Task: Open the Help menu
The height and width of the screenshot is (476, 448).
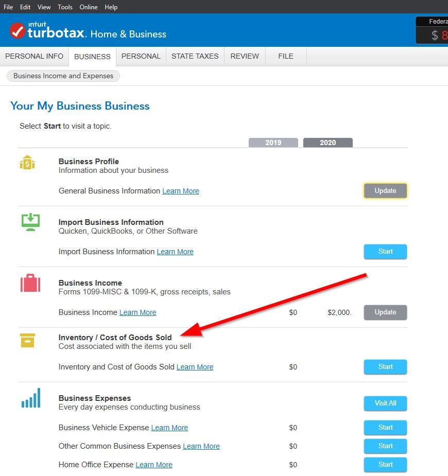Action: (111, 7)
